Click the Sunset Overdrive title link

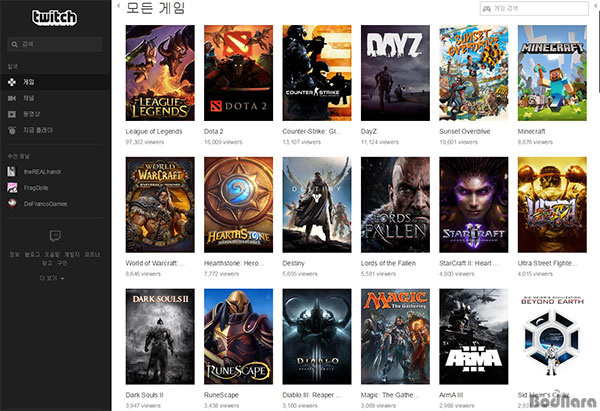[x=465, y=131]
